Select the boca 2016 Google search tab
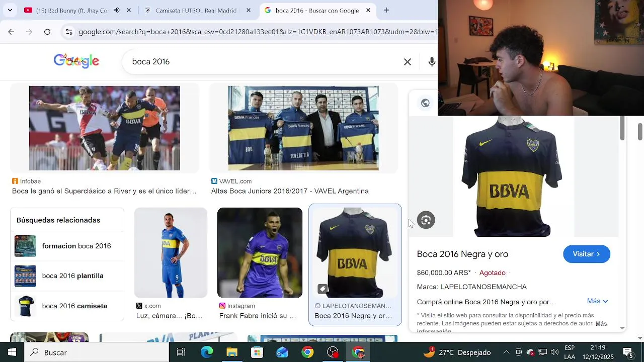Image resolution: width=644 pixels, height=362 pixels. pyautogui.click(x=317, y=10)
